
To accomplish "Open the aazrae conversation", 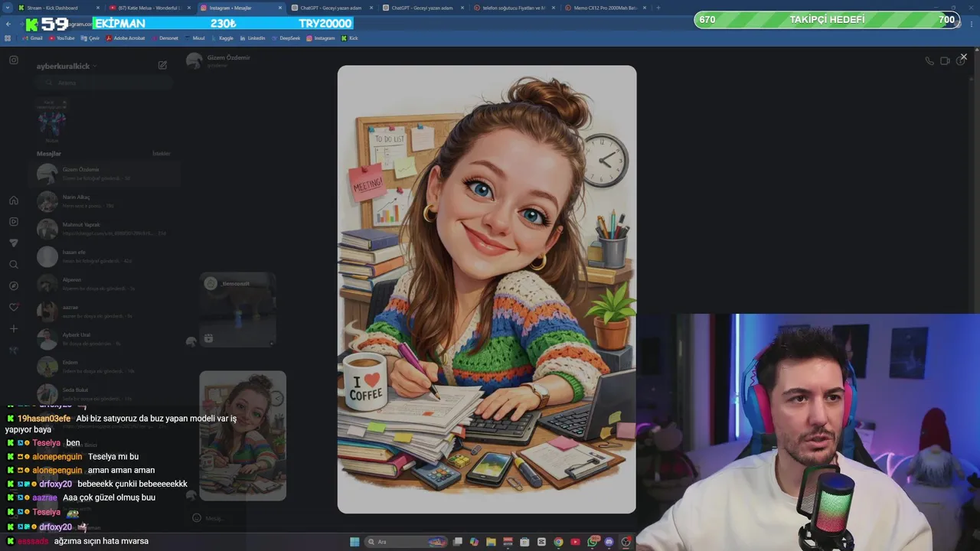I will click(104, 311).
